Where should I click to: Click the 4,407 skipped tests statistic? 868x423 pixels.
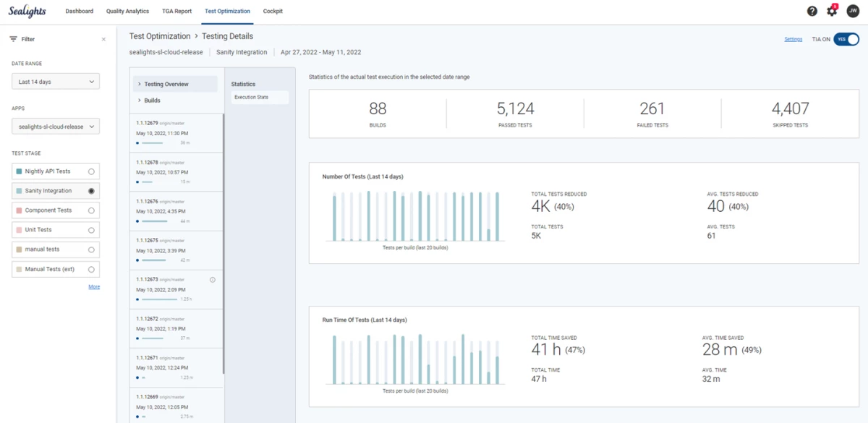pyautogui.click(x=790, y=114)
